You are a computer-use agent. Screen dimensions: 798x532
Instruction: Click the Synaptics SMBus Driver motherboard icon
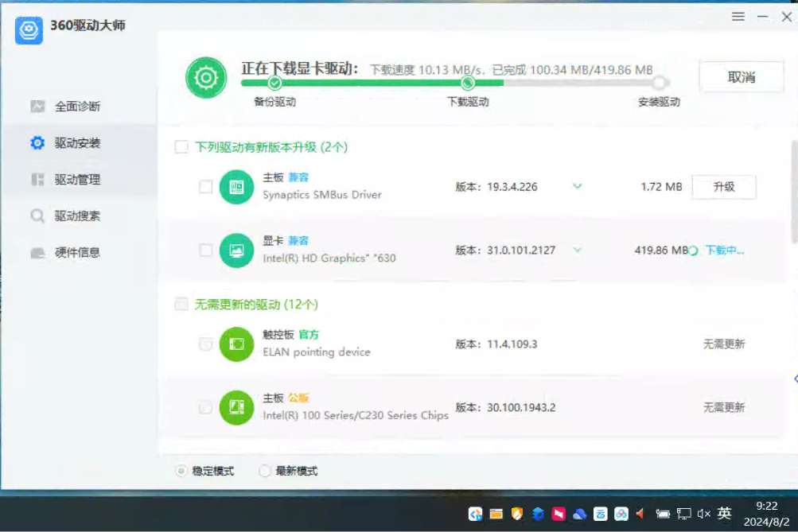(x=236, y=187)
